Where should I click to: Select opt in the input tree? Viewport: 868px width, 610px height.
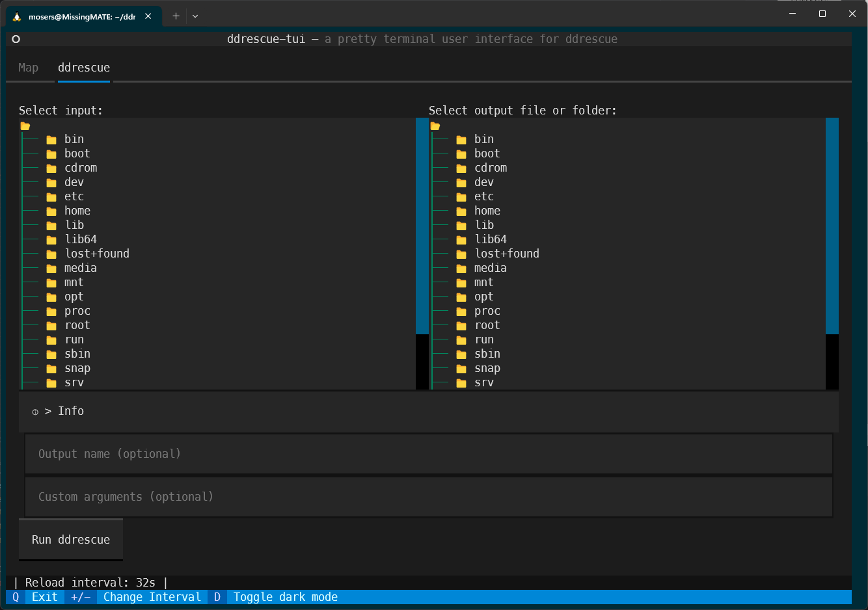coord(74,297)
